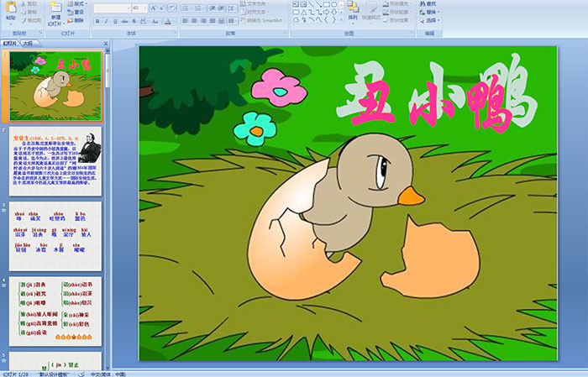Click the New Slide (新建幻灯片) icon

point(56,8)
